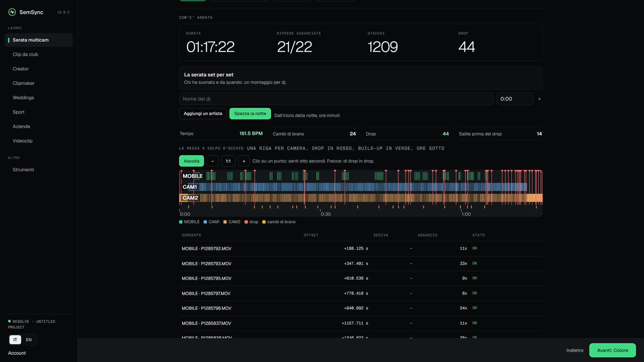Viewport: 644px width, 362px height.
Task: Navigate to Sport
Action: [39, 112]
